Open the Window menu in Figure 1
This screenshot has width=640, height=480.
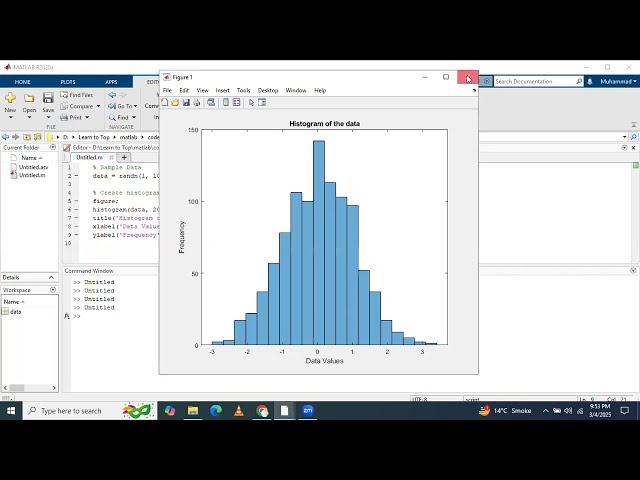coord(296,91)
